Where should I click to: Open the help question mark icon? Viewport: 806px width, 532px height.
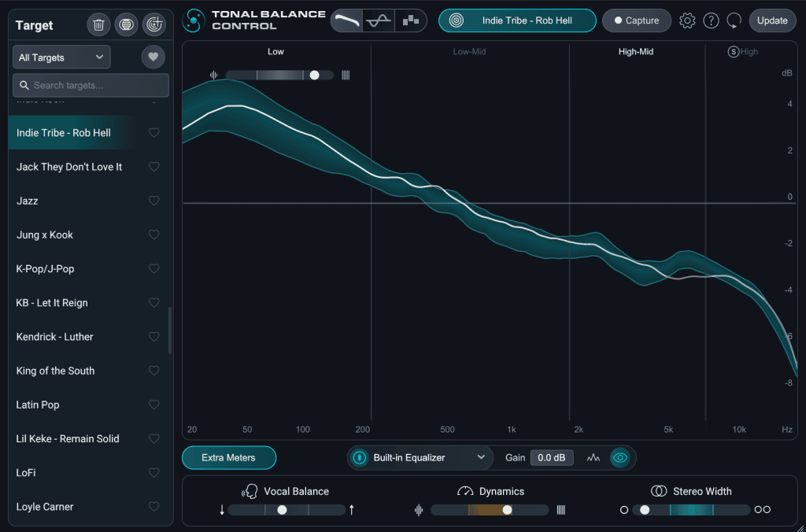coord(711,20)
